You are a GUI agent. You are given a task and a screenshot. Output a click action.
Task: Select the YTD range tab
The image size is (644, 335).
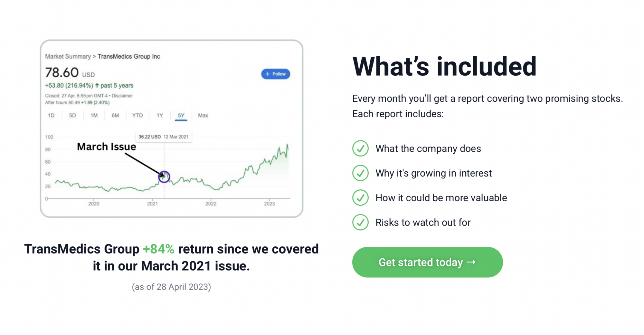click(x=137, y=115)
